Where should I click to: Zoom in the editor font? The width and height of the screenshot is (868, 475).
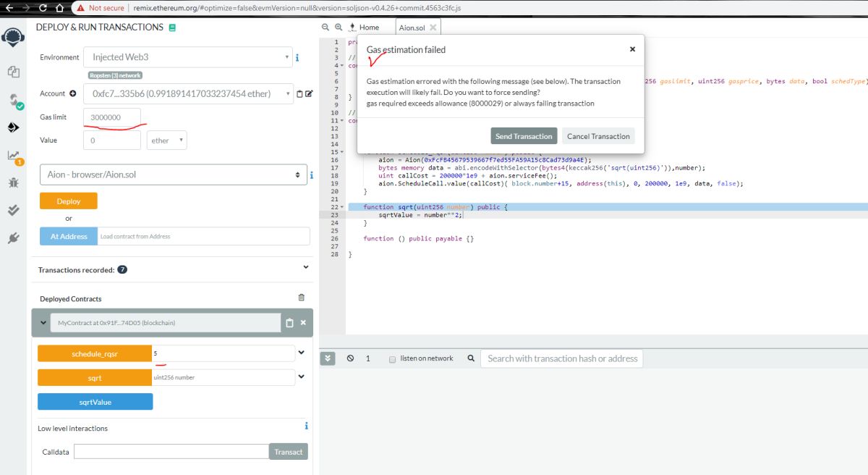pyautogui.click(x=339, y=27)
